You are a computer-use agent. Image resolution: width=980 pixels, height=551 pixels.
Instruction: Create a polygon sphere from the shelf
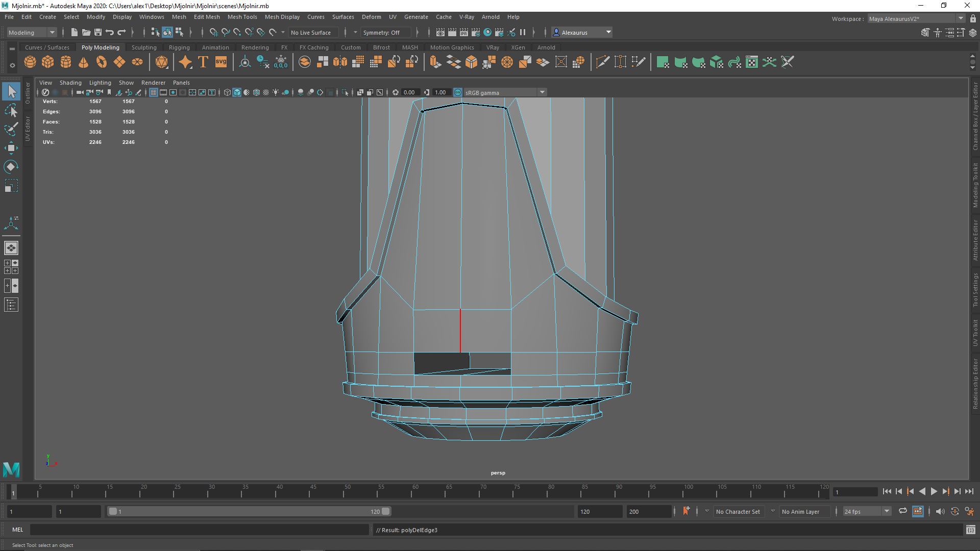point(30,62)
